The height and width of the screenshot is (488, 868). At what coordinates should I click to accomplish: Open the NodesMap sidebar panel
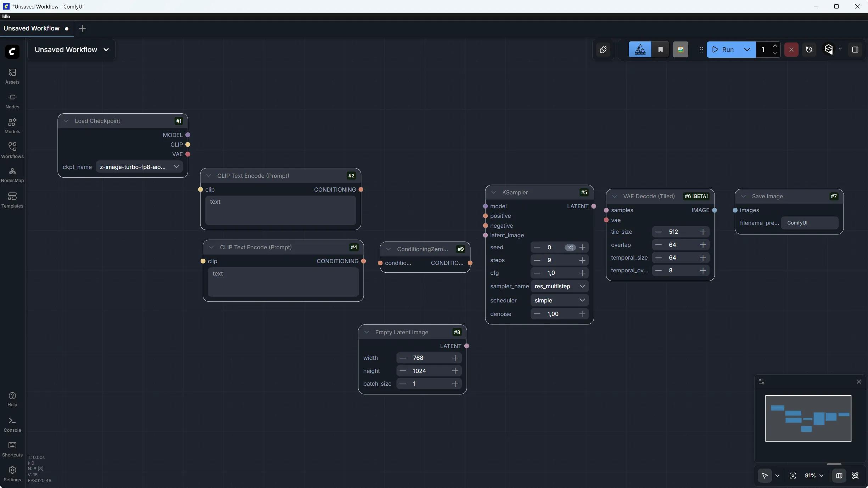pyautogui.click(x=12, y=175)
